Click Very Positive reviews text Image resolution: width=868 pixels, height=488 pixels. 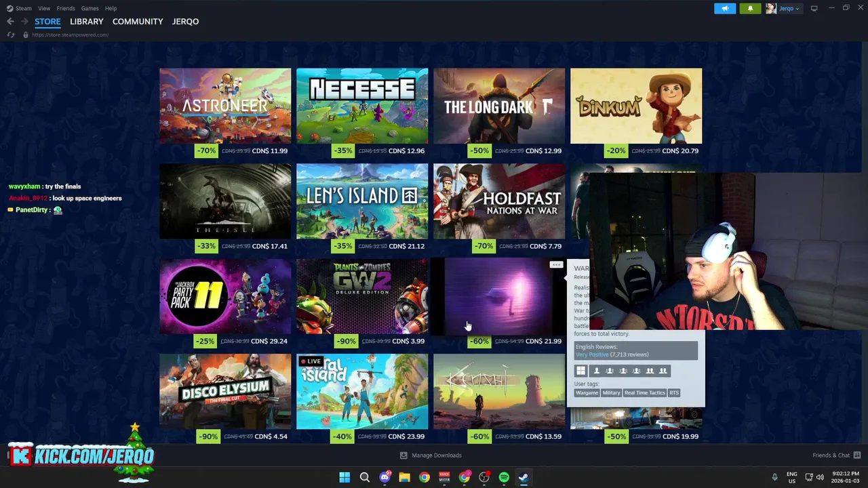pos(592,354)
